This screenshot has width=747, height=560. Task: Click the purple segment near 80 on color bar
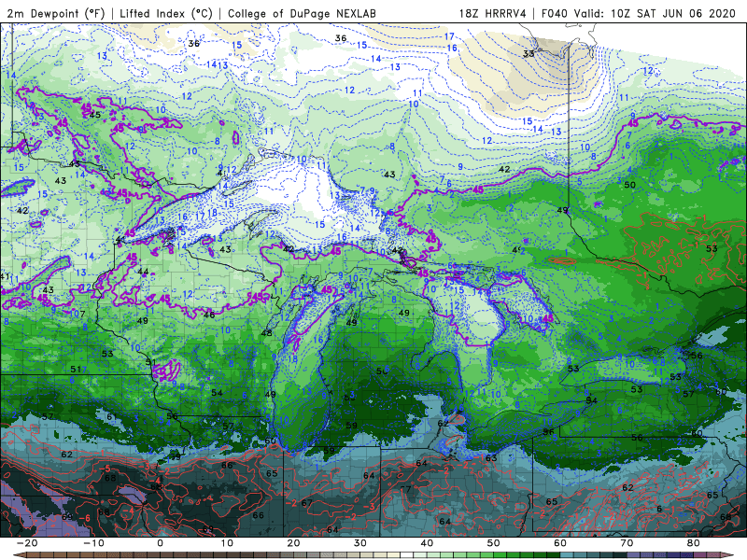click(x=699, y=554)
